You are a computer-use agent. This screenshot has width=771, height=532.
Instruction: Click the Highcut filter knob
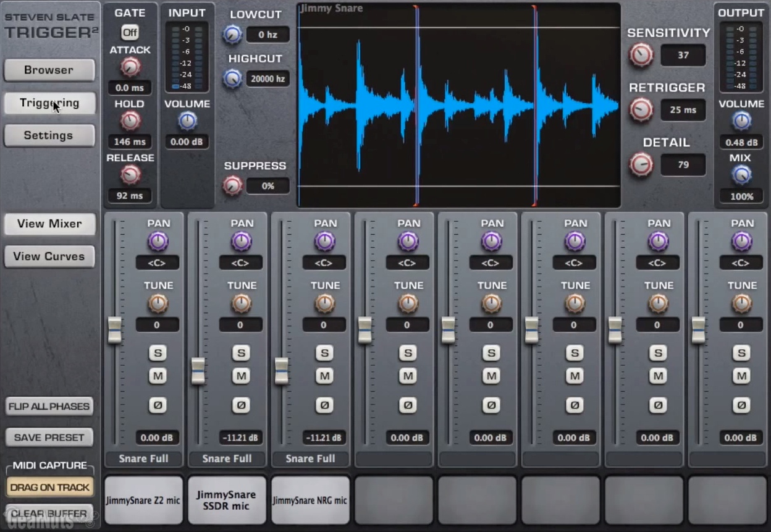[x=232, y=78]
